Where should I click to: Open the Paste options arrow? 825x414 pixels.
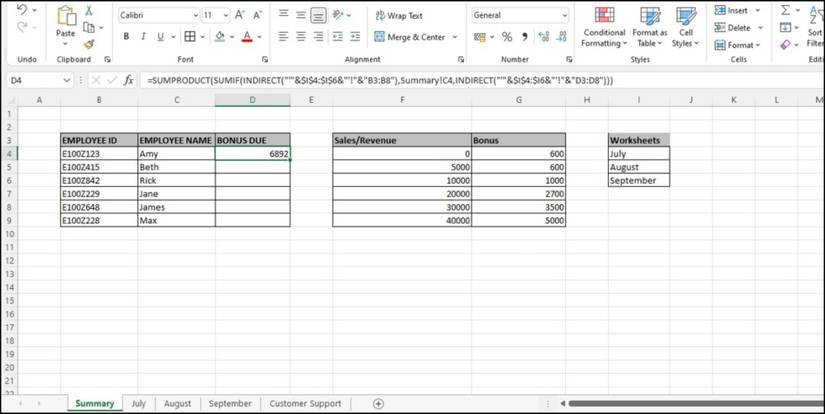(66, 43)
